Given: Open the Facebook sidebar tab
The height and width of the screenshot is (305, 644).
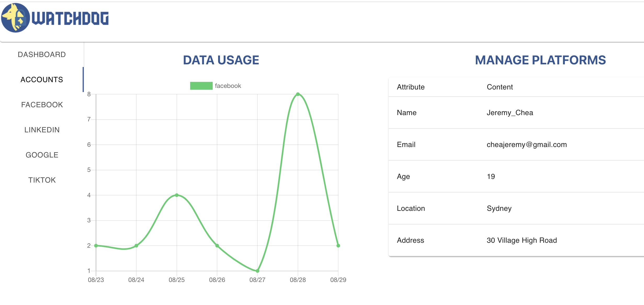Looking at the screenshot, I should click(42, 105).
